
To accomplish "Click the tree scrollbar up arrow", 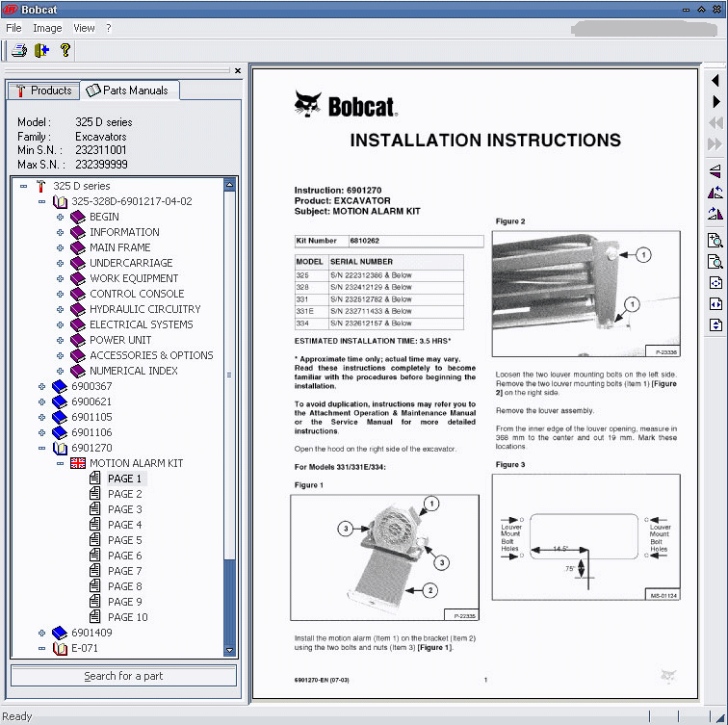I will (x=229, y=184).
